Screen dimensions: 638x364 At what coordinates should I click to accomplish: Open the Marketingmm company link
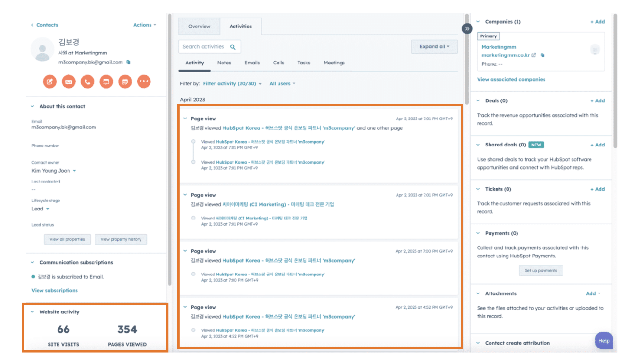499,47
